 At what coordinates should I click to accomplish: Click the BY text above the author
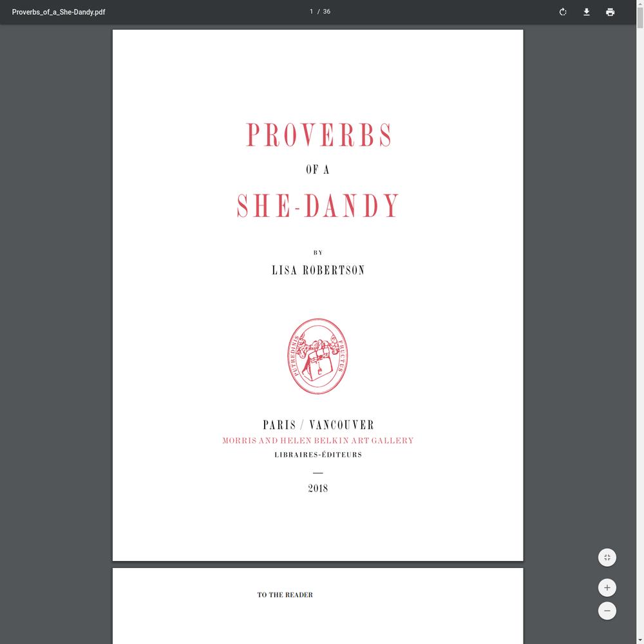[x=318, y=252]
